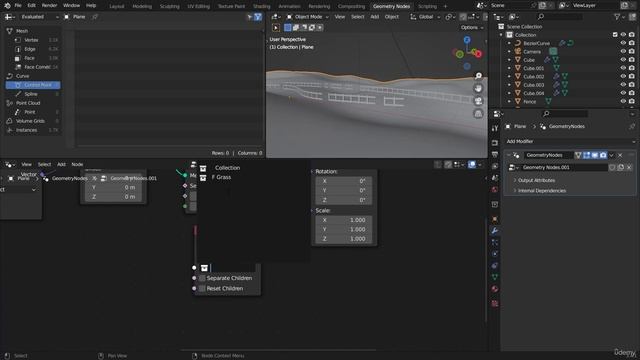Open the Tool properties tab

(x=495, y=128)
